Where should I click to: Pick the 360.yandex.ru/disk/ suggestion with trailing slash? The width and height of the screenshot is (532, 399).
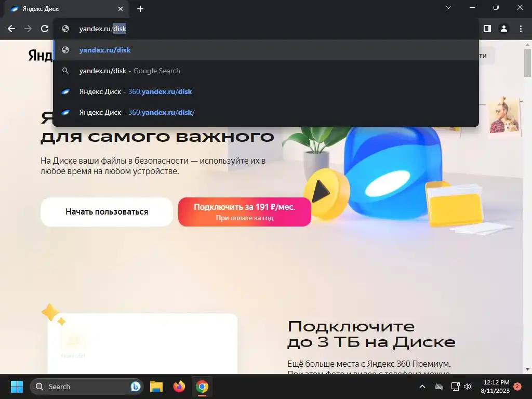click(267, 112)
